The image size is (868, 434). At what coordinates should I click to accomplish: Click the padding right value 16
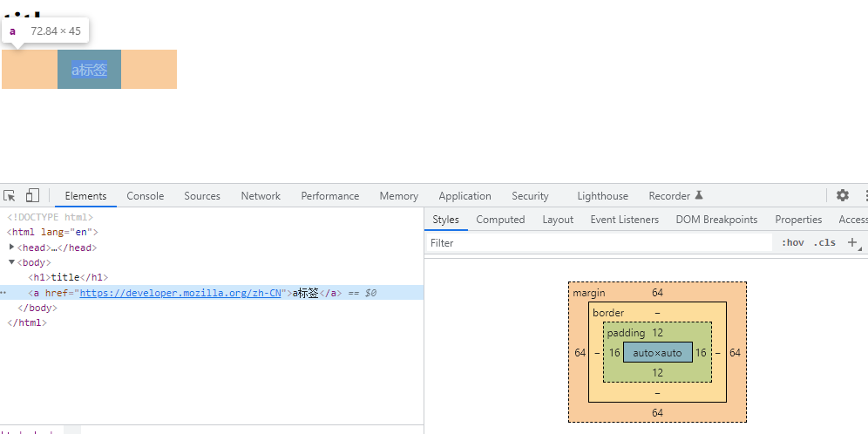click(x=701, y=353)
